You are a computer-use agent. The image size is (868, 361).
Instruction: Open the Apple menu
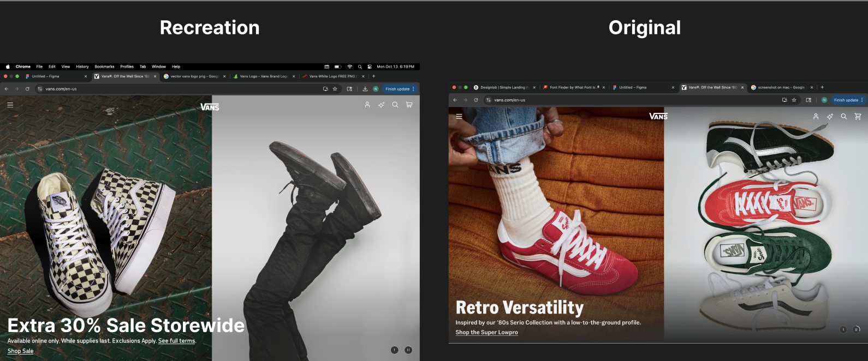pos(8,67)
